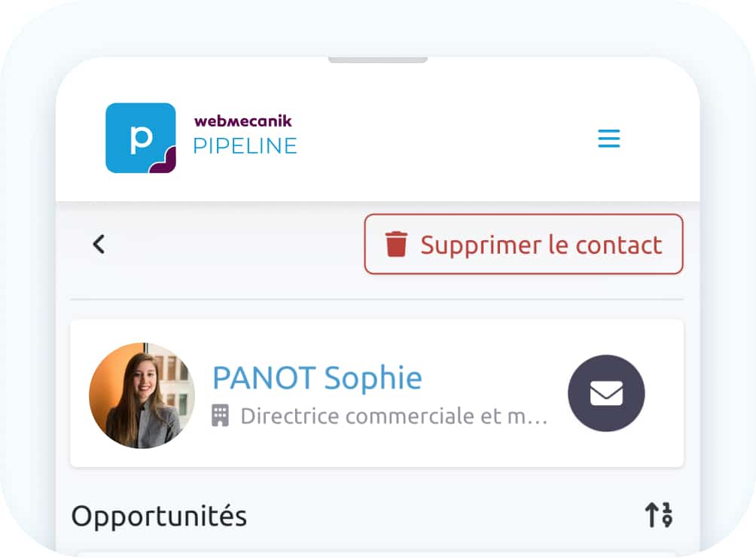Screen dimensions: 756x558
Task: Select the PIPELINE wordmark
Action: pos(245,147)
